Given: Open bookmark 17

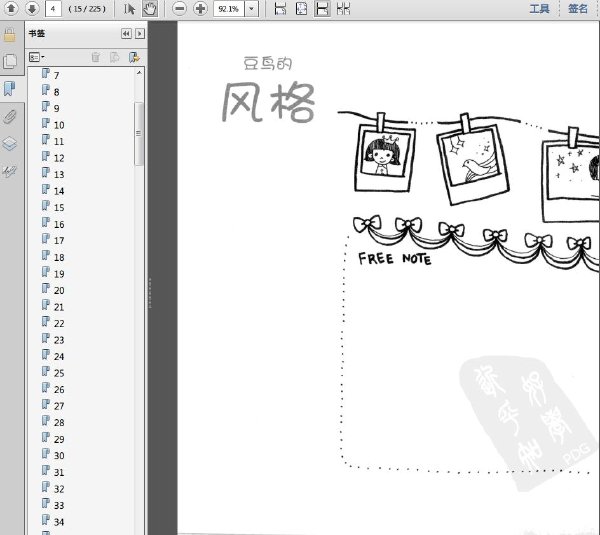Looking at the screenshot, I should (x=59, y=241).
